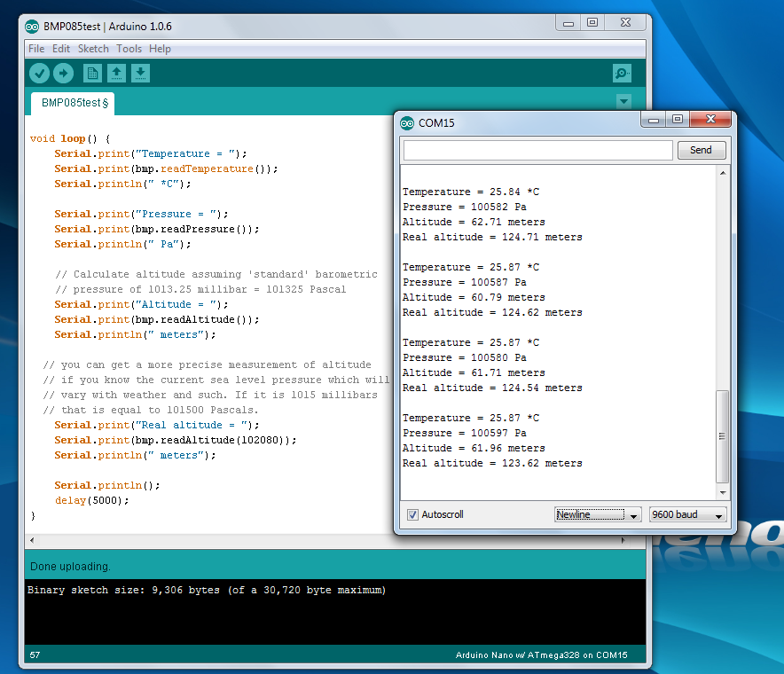Click the Open sketch up-arrow icon
The image size is (784, 674).
pyautogui.click(x=116, y=74)
